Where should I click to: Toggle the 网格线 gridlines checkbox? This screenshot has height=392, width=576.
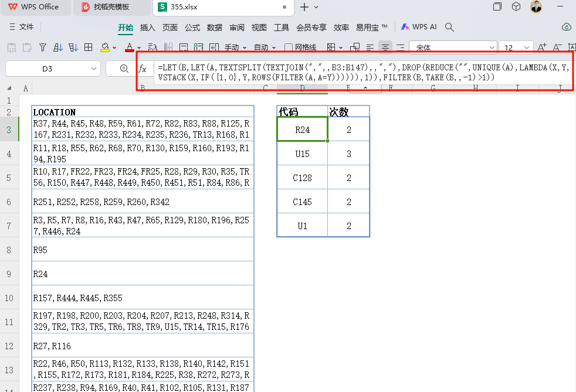pyautogui.click(x=289, y=47)
